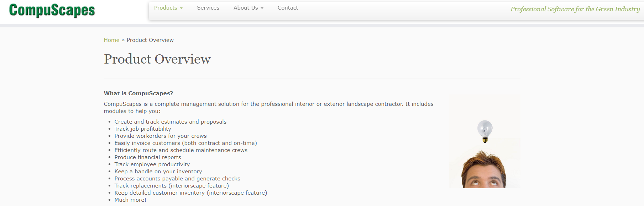Image resolution: width=644 pixels, height=206 pixels.
Task: Click the CompuScapes logo
Action: tap(52, 10)
